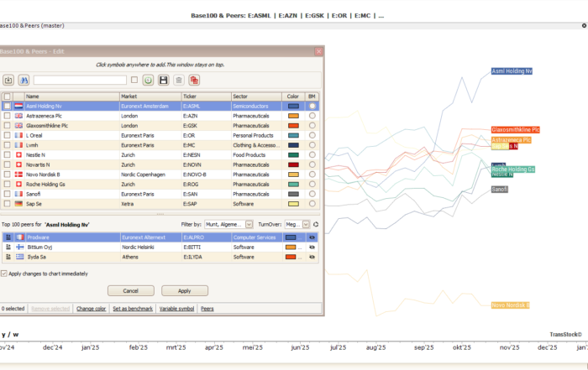Toggle the eye icon for Prodware
This screenshot has height=370, width=588.
(312, 237)
